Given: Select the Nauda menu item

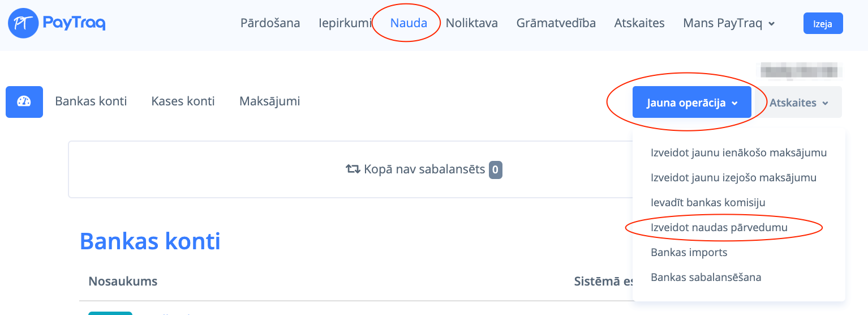Looking at the screenshot, I should pos(409,23).
